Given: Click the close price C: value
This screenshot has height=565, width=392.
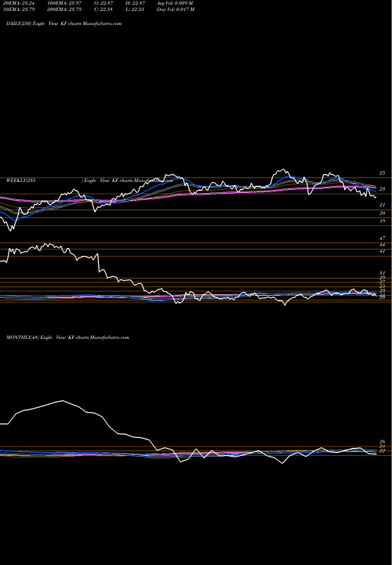Looking at the screenshot, I should tap(105, 9).
